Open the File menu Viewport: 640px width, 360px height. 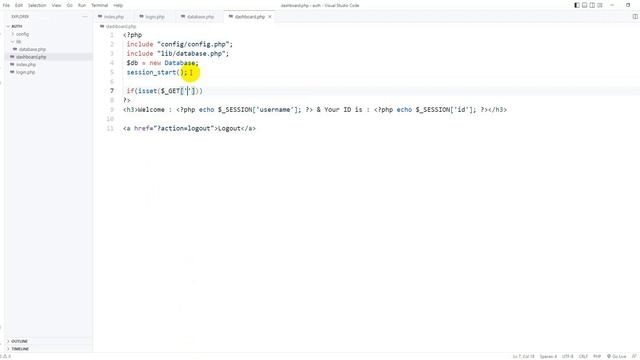pos(6,5)
